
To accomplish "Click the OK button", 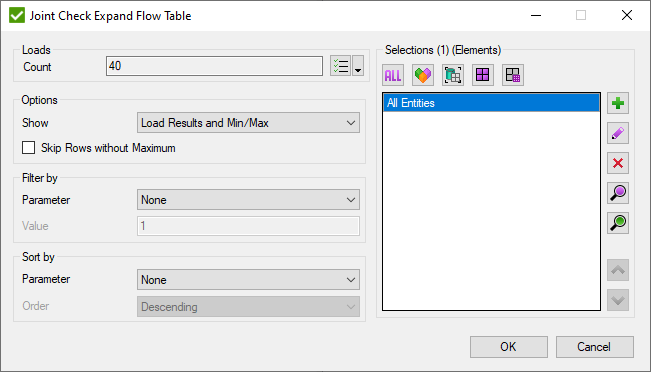I will coord(509,347).
